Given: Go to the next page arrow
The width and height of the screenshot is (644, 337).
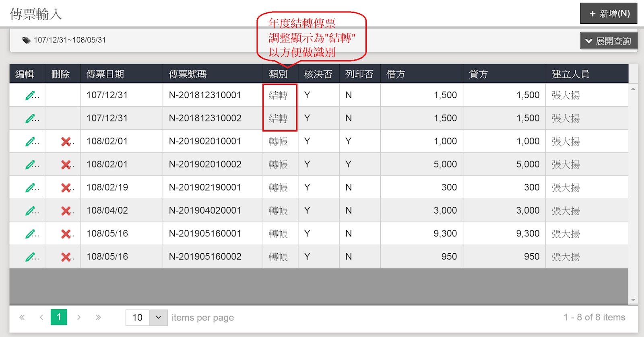Looking at the screenshot, I should [x=79, y=317].
